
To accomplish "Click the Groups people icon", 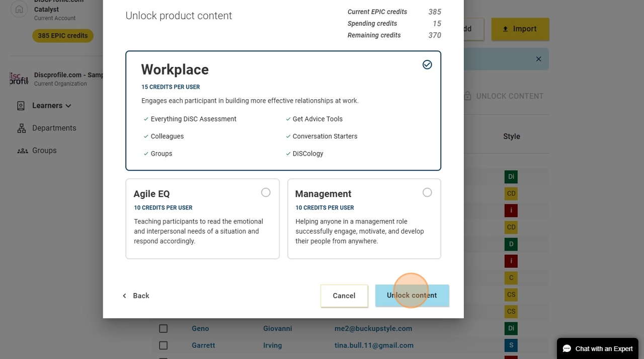I will 23,151.
